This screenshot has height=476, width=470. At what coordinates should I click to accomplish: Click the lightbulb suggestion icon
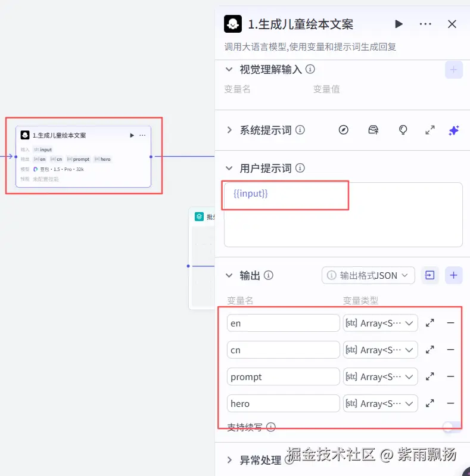[x=403, y=130]
